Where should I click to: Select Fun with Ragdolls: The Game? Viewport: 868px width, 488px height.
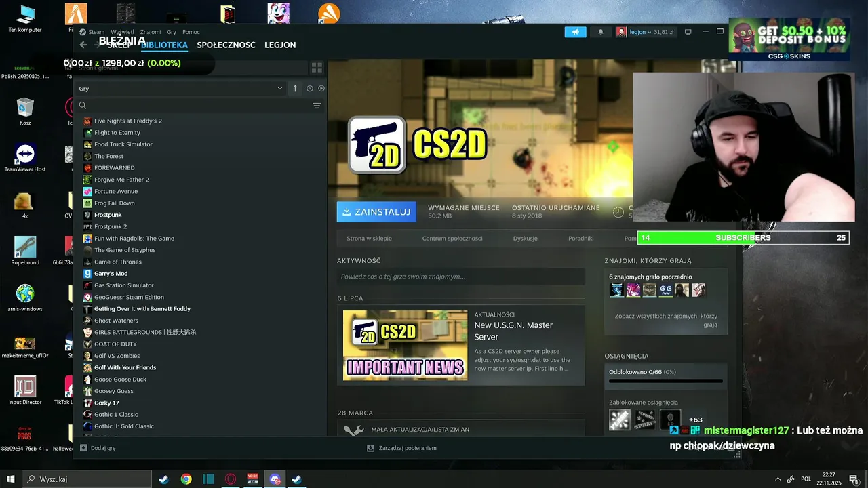coord(134,239)
